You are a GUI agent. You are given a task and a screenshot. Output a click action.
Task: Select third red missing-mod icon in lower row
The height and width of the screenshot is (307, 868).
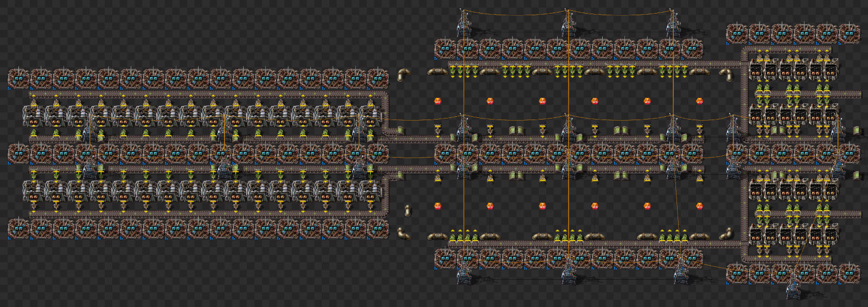(x=542, y=206)
